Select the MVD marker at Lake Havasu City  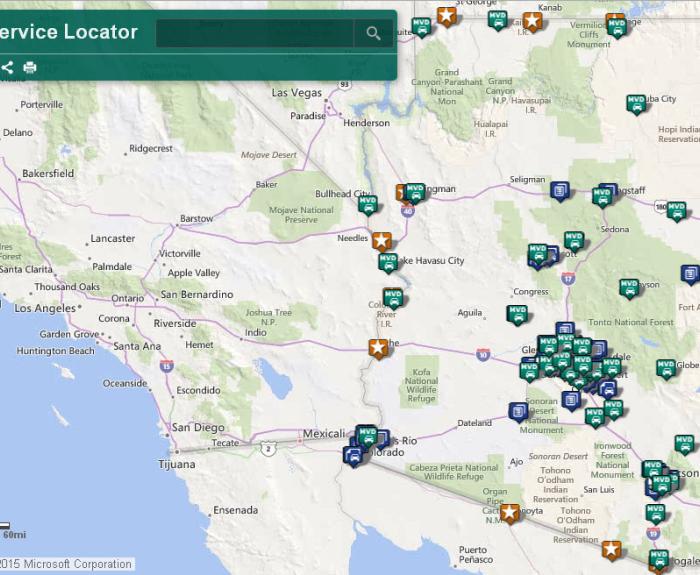pos(388,262)
